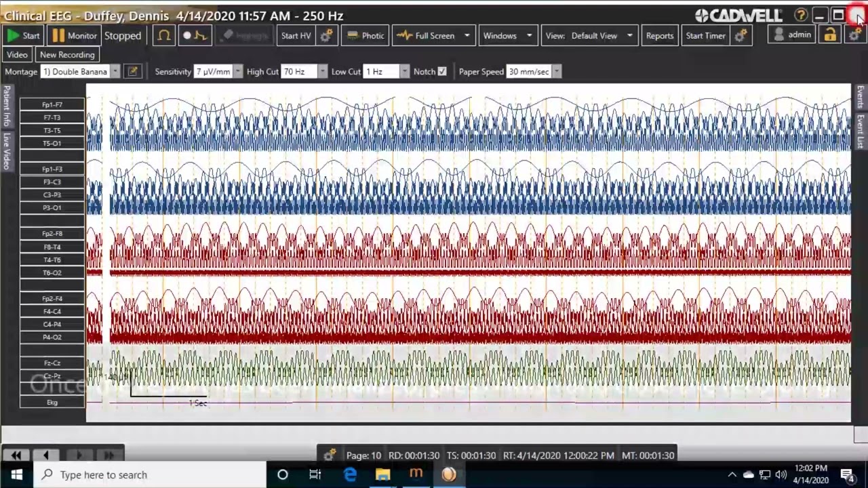The height and width of the screenshot is (488, 868).
Task: Open Reports
Action: click(660, 36)
